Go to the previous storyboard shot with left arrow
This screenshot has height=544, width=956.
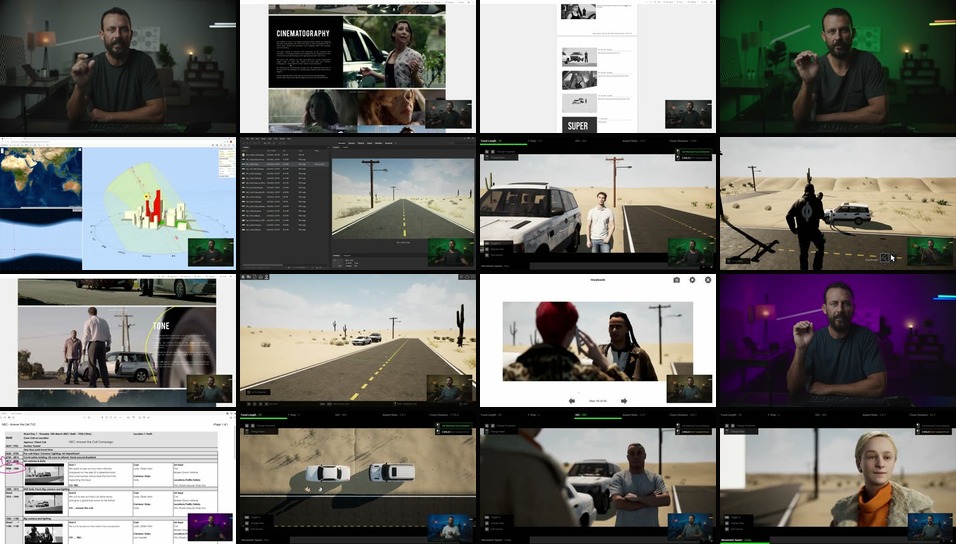tap(572, 401)
